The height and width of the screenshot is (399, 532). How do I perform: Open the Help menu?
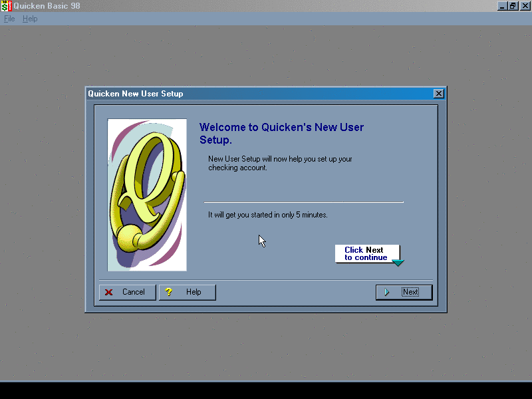(x=30, y=19)
